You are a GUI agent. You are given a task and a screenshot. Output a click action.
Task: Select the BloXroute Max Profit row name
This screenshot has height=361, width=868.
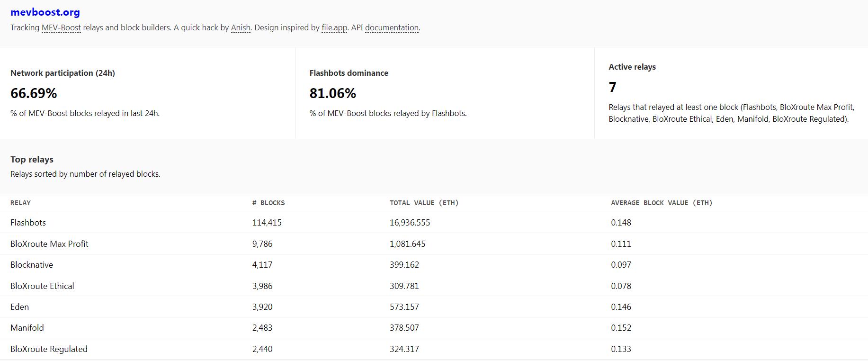click(49, 244)
